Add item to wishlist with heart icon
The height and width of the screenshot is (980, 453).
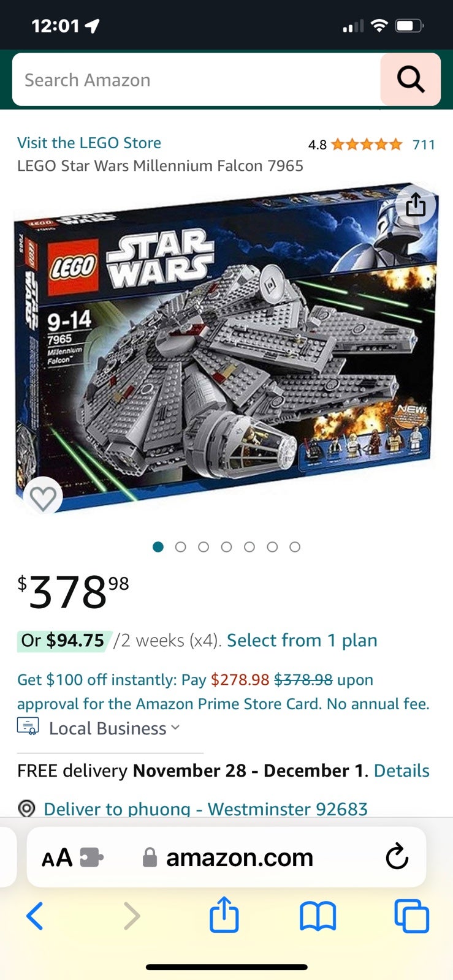click(43, 497)
